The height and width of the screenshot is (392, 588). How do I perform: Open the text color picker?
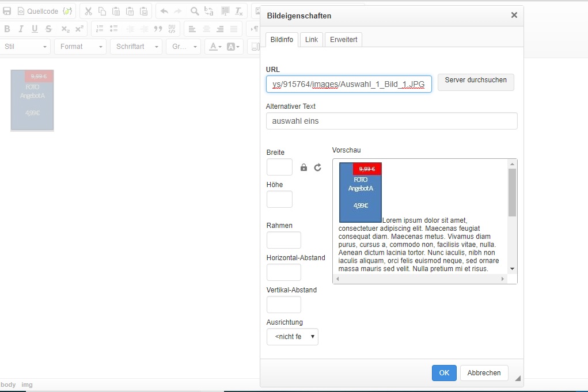pos(215,47)
